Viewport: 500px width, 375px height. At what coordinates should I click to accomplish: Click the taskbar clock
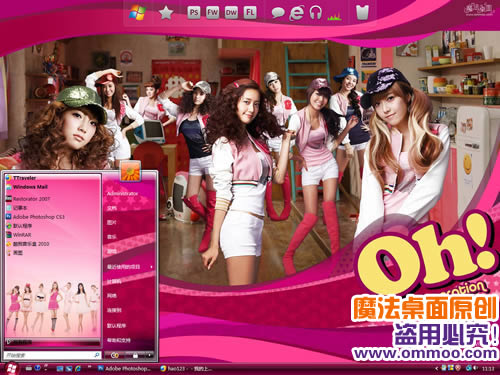488,368
